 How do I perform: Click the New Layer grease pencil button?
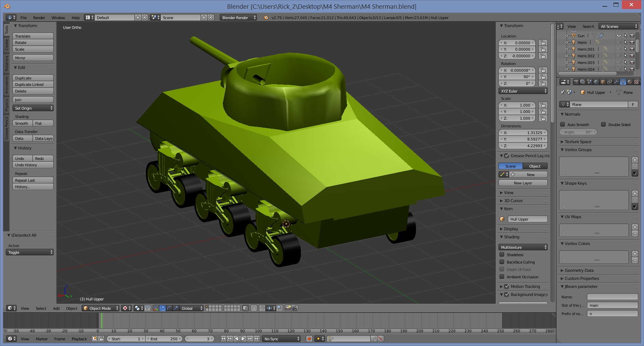523,183
